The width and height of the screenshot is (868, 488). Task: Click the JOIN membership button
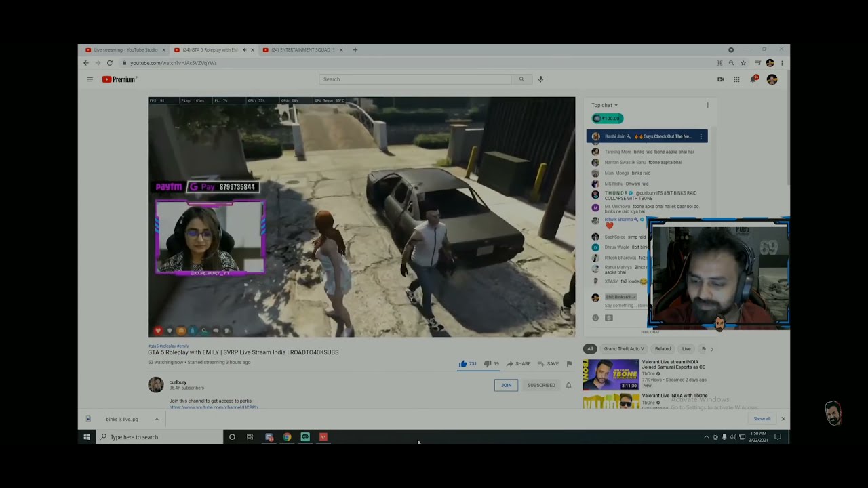(507, 385)
